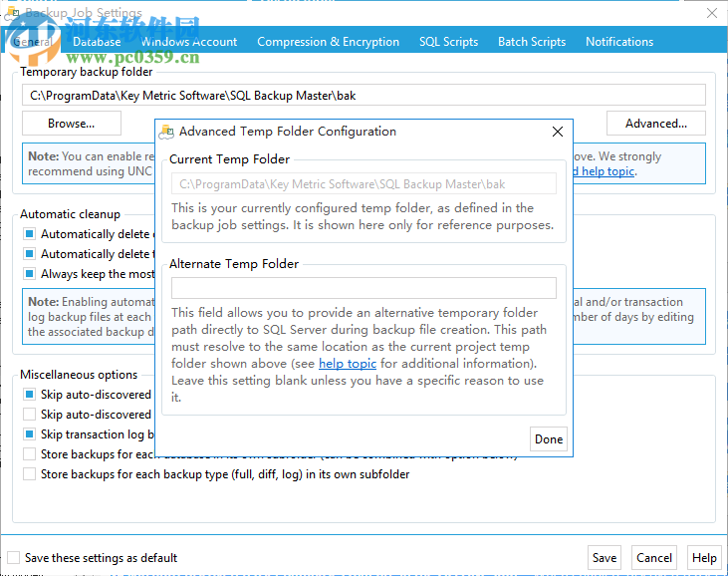Screen dimensions: 728x576
Task: Open the Windows Account tab
Action: click(x=189, y=42)
